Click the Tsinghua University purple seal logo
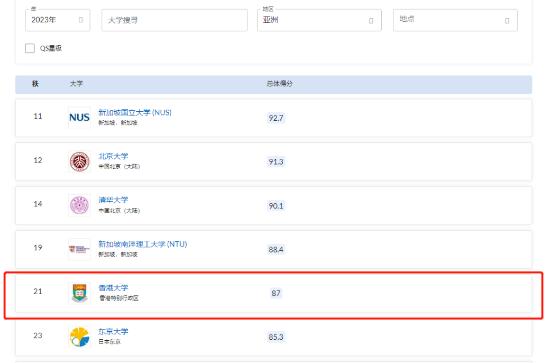Image resolution: width=545 pixels, height=363 pixels. [x=79, y=205]
